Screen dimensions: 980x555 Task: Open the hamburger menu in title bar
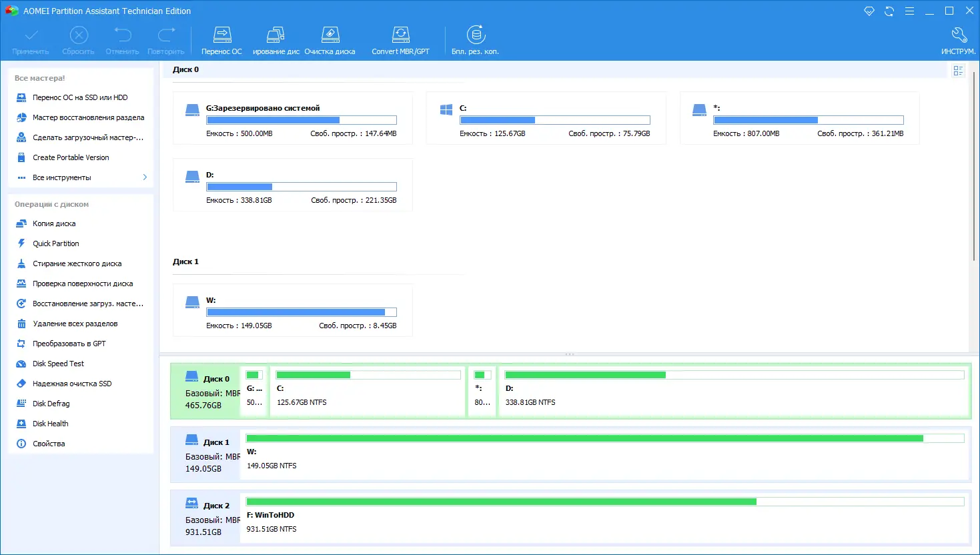(909, 11)
